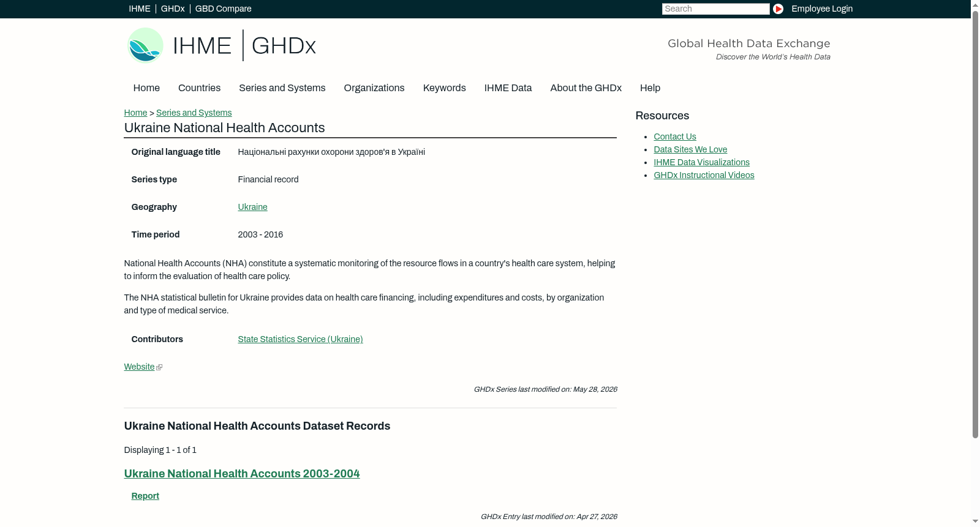Open the Help menu

[650, 88]
